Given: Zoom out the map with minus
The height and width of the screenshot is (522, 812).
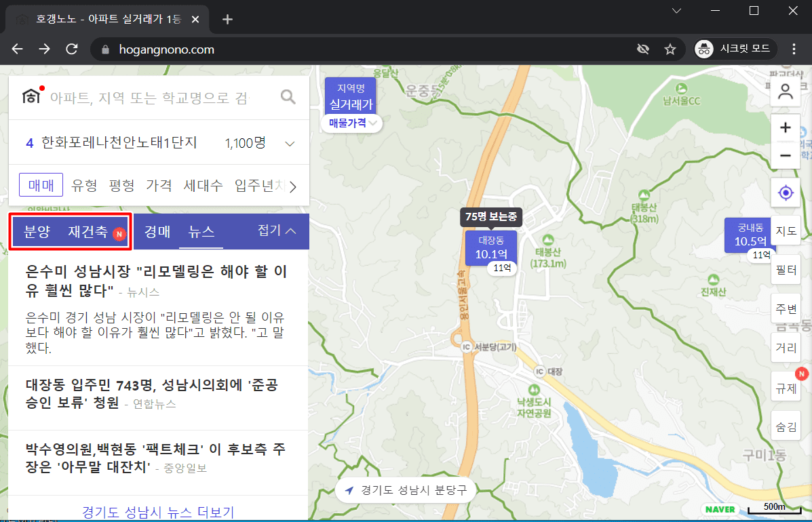Looking at the screenshot, I should (786, 155).
